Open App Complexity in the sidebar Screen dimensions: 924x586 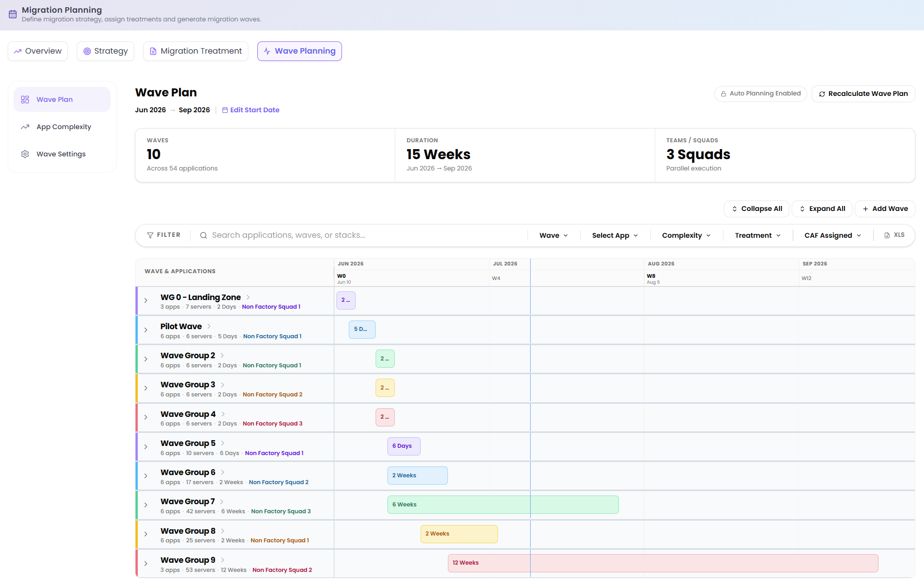[62, 127]
